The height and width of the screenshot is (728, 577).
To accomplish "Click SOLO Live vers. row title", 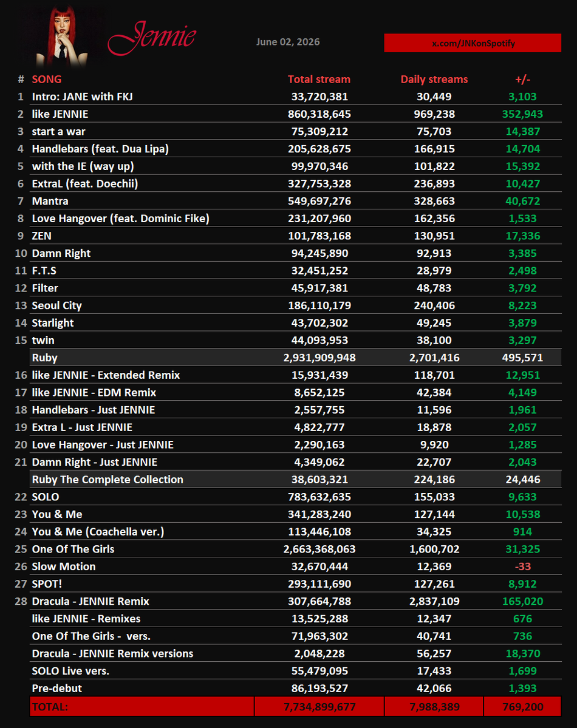I will point(70,672).
